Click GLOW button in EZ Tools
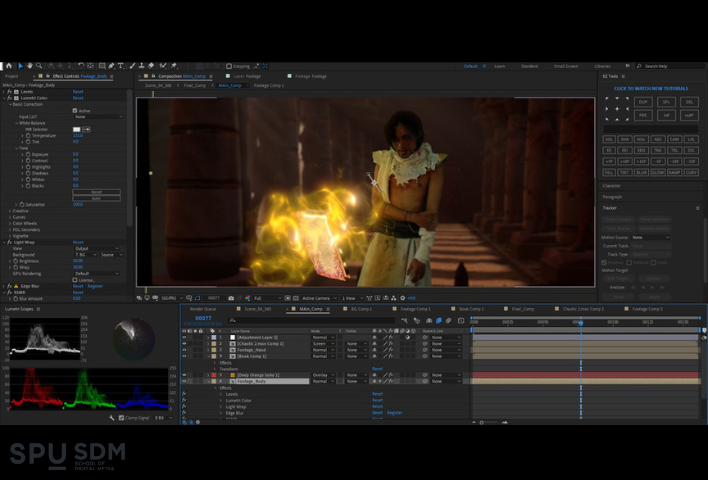 point(657,172)
